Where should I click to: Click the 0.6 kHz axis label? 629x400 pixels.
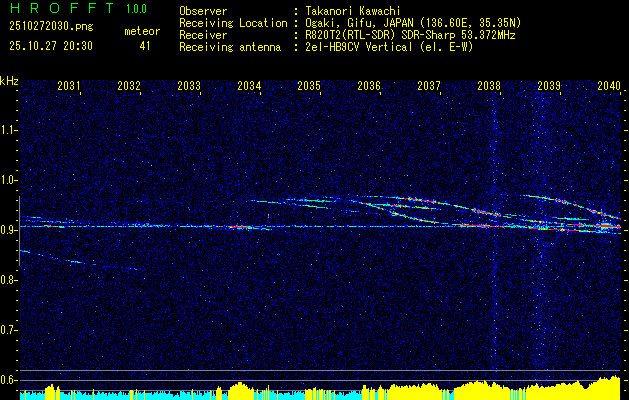click(x=8, y=380)
